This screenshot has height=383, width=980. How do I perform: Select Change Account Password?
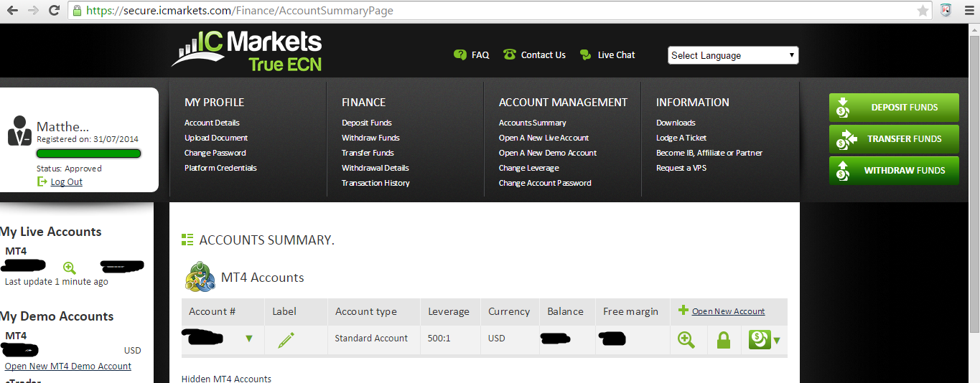point(545,183)
